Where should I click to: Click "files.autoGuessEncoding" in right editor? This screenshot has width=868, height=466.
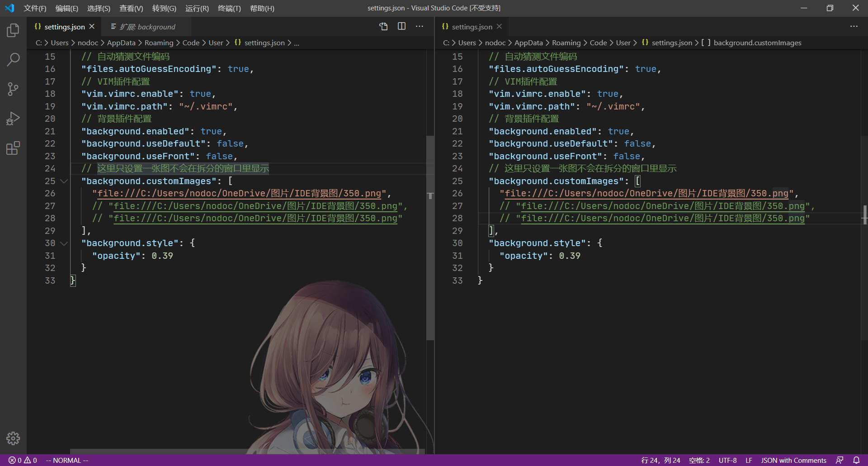pos(556,69)
